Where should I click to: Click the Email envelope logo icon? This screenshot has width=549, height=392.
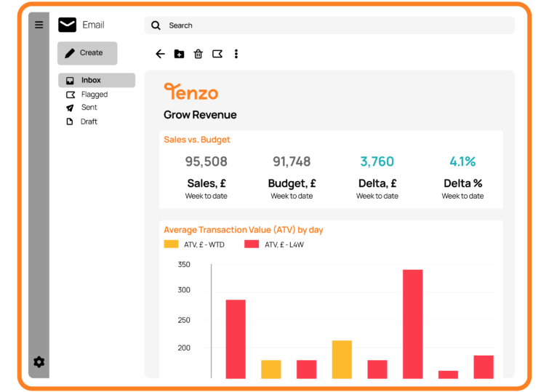click(67, 25)
